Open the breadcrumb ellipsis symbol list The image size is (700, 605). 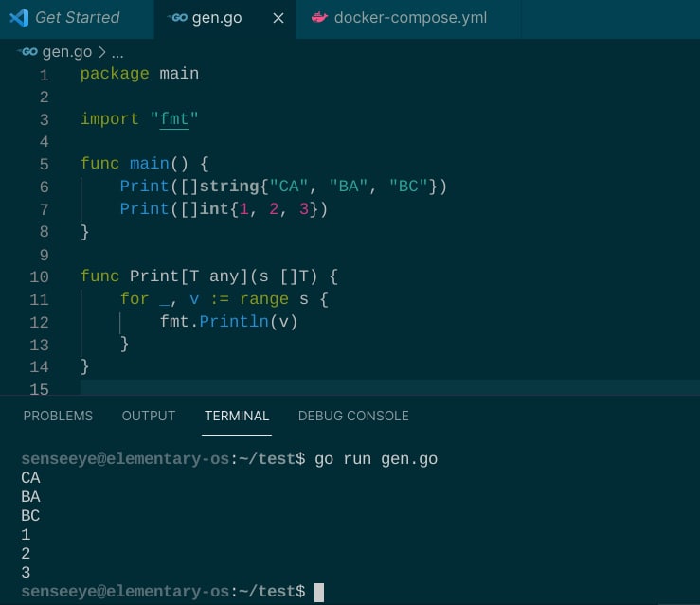pyautogui.click(x=117, y=54)
